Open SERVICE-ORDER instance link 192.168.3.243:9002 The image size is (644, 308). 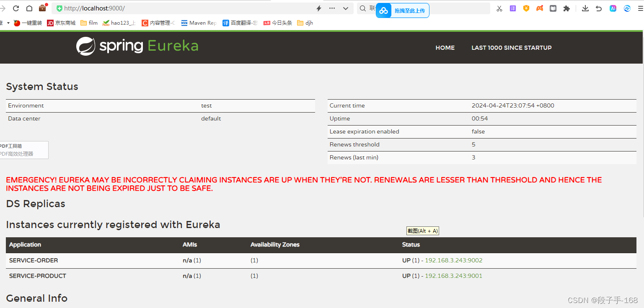click(454, 260)
